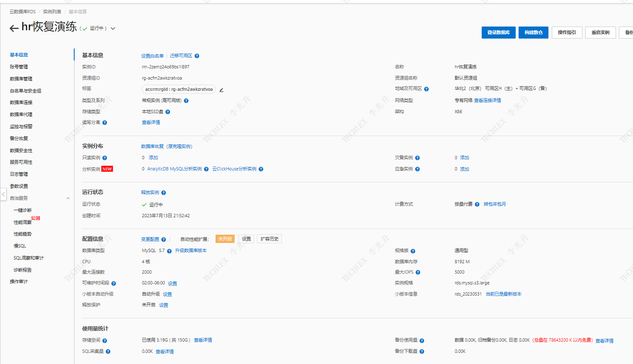Click the 扩容历史 button

pos(269,239)
